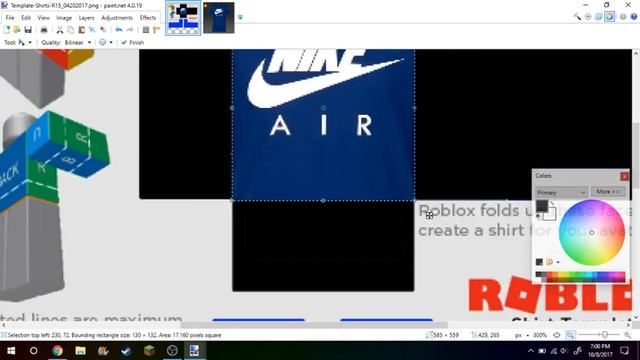Open Steam from the taskbar
This screenshot has height=360, width=640.
tap(126, 351)
